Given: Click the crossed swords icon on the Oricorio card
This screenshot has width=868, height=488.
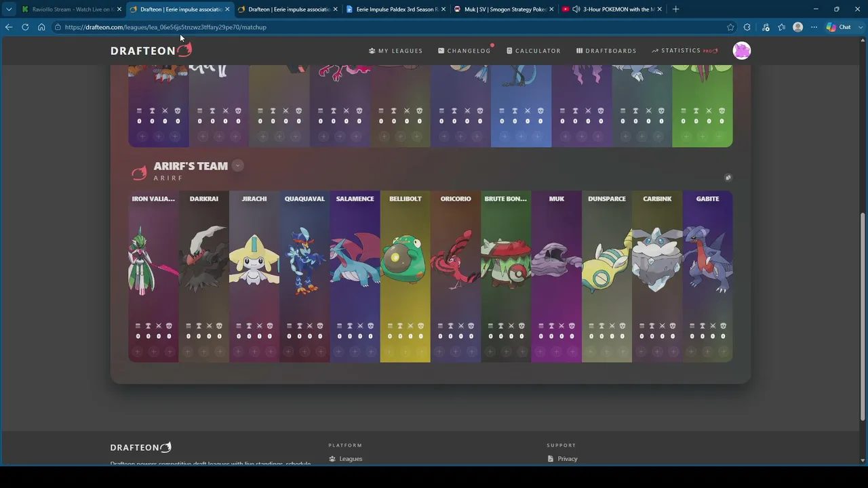Looking at the screenshot, I should 461,326.
